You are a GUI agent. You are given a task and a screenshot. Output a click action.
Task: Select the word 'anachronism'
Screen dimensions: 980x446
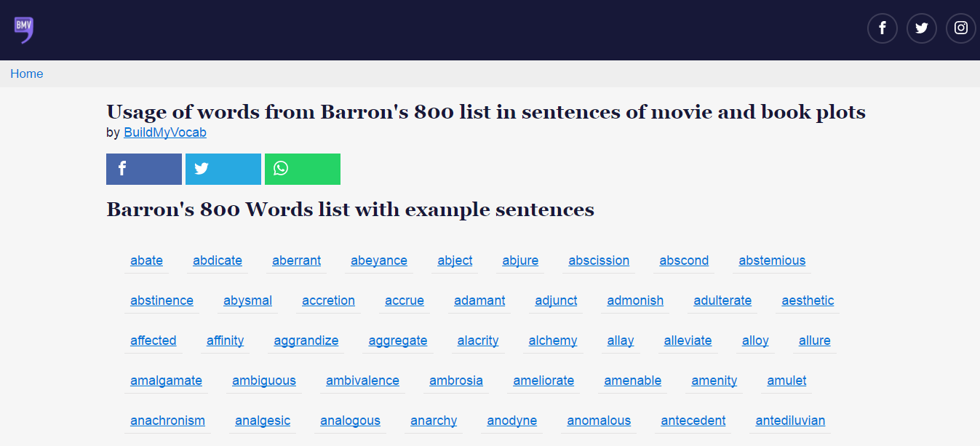coord(168,421)
